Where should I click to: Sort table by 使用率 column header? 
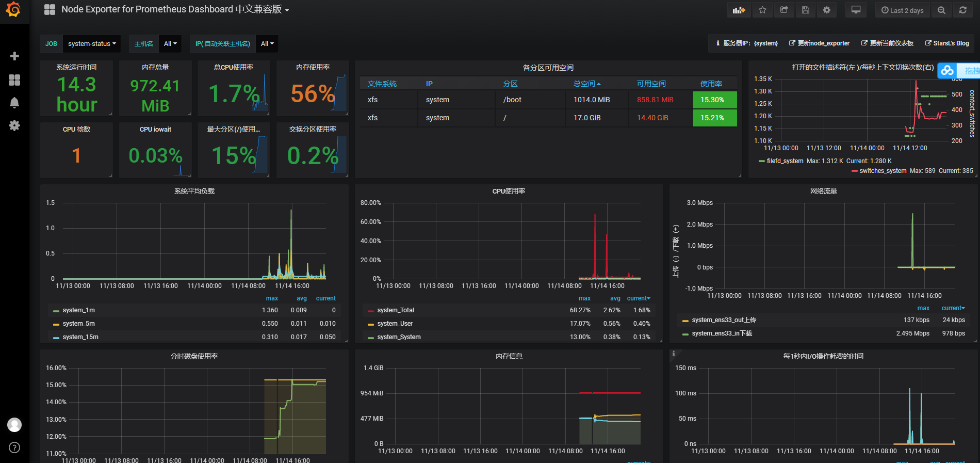point(711,84)
